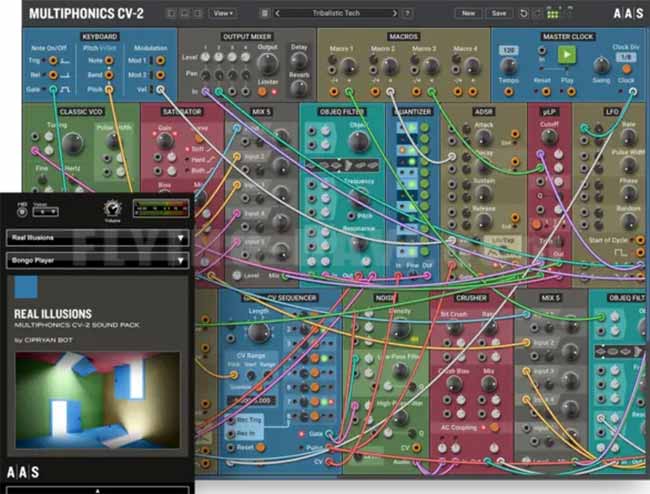Start playback with green Play button
The image size is (650, 494).
tap(567, 54)
